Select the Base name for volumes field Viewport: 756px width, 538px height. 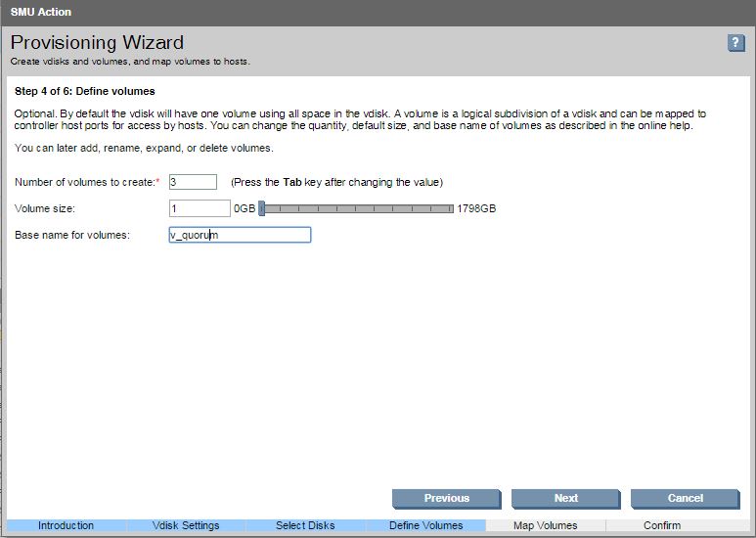click(x=240, y=235)
